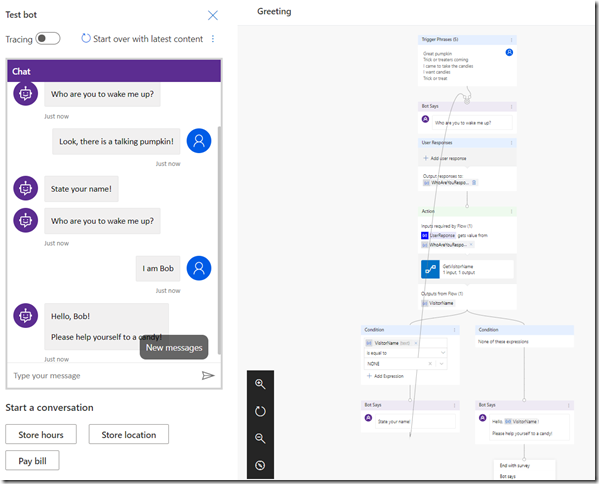Jump to New messages in chat
This screenshot has width=599, height=484.
(174, 348)
